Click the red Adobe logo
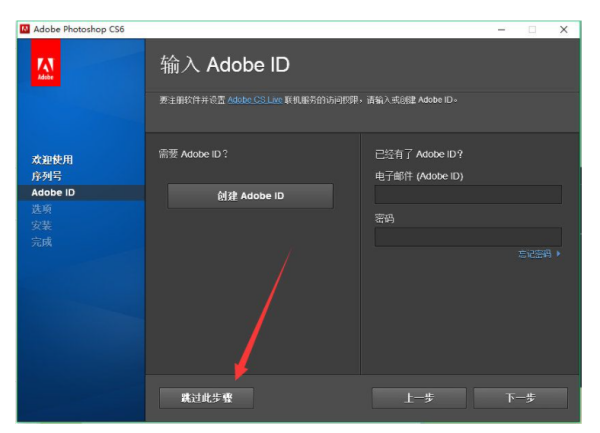 (46, 63)
